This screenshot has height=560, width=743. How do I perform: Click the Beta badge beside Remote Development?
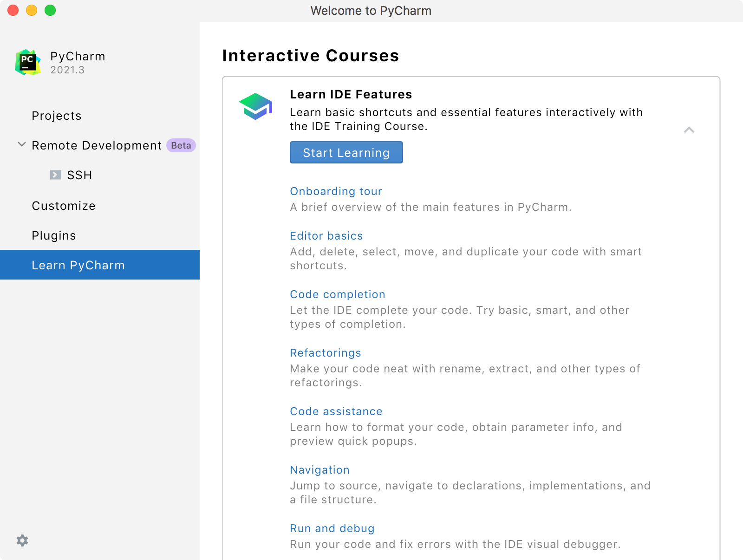(181, 145)
